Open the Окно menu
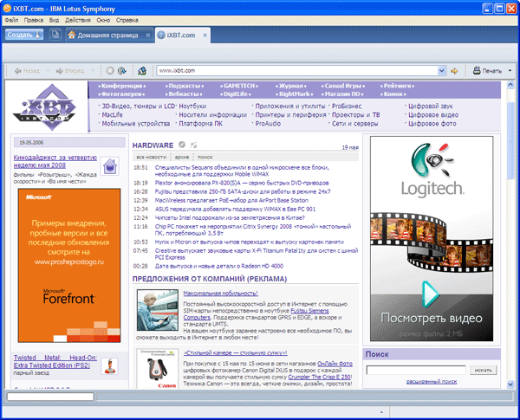This screenshot has height=420, width=520. [x=103, y=20]
